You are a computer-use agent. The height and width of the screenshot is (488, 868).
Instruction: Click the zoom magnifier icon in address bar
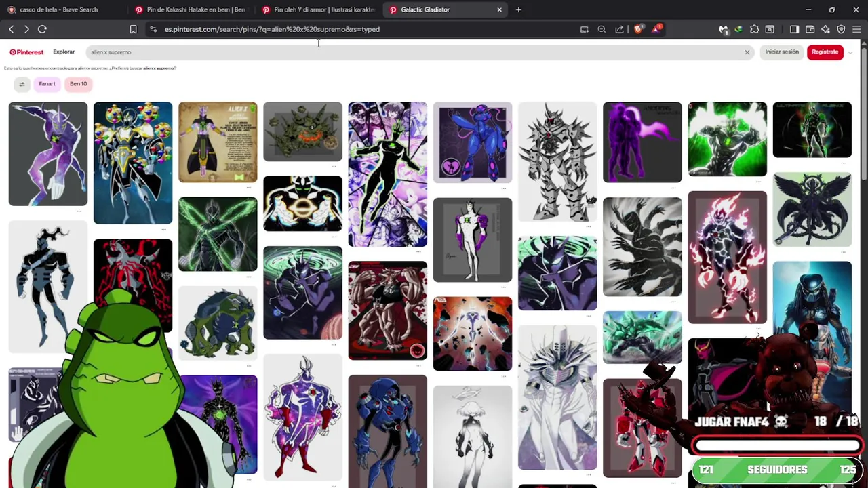[x=601, y=29]
